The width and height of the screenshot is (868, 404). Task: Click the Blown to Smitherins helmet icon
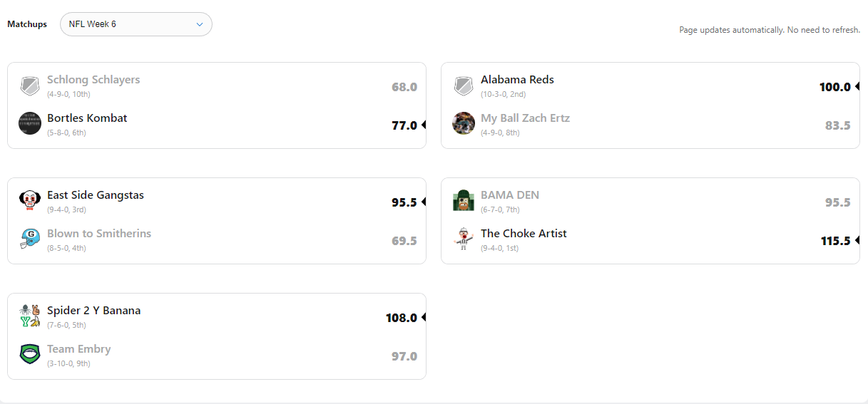click(x=30, y=239)
